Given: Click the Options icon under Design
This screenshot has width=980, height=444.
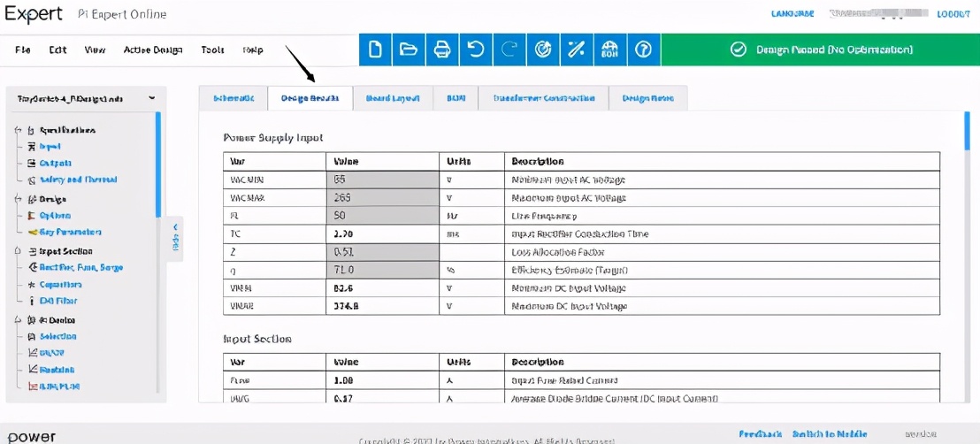Looking at the screenshot, I should pos(32,215).
